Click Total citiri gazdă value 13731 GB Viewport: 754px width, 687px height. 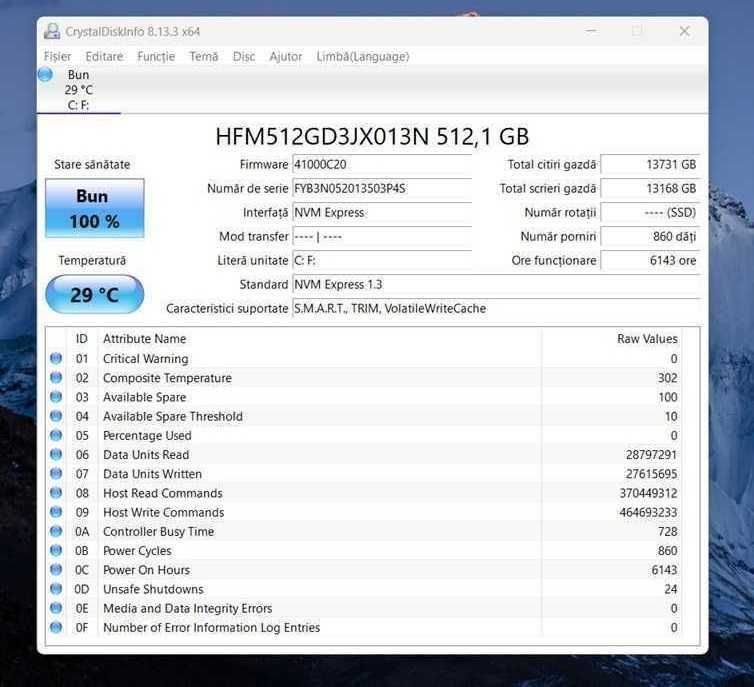click(x=650, y=164)
